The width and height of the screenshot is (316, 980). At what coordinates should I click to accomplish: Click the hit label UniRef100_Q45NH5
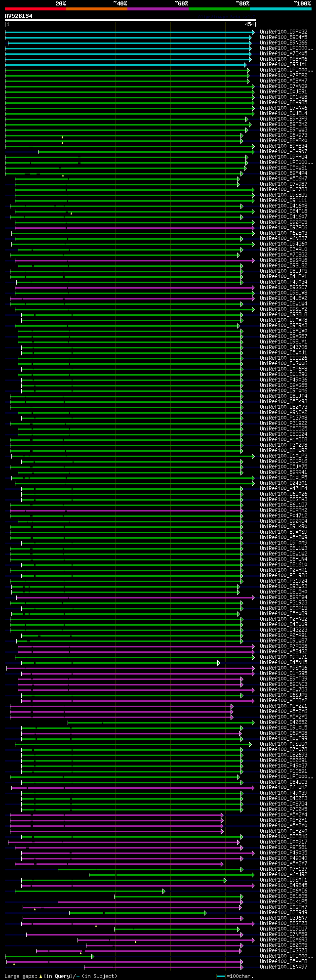pos(283,662)
